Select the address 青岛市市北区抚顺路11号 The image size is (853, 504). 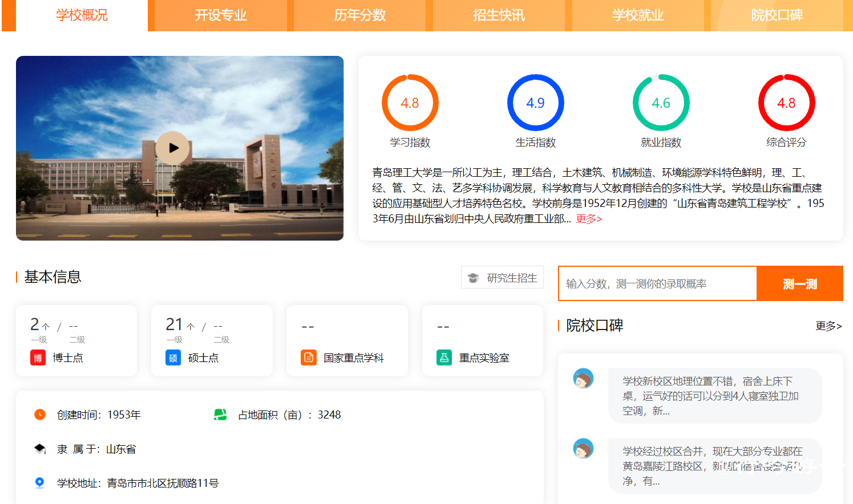pos(163,483)
